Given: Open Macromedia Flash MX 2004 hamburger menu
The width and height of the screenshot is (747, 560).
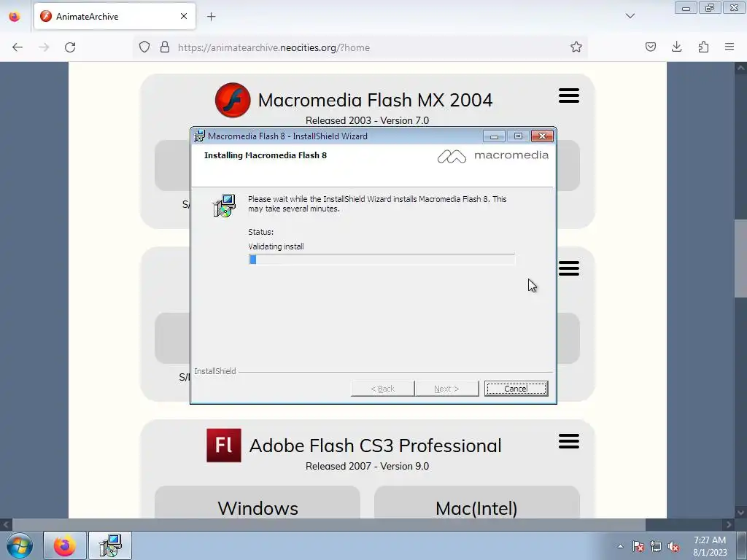Looking at the screenshot, I should click(569, 96).
